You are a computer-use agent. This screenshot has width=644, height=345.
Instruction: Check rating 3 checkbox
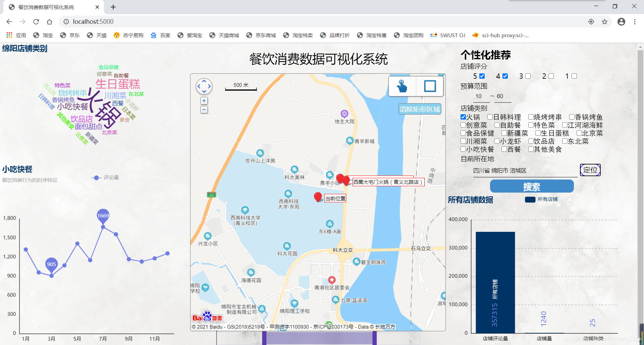click(x=528, y=76)
